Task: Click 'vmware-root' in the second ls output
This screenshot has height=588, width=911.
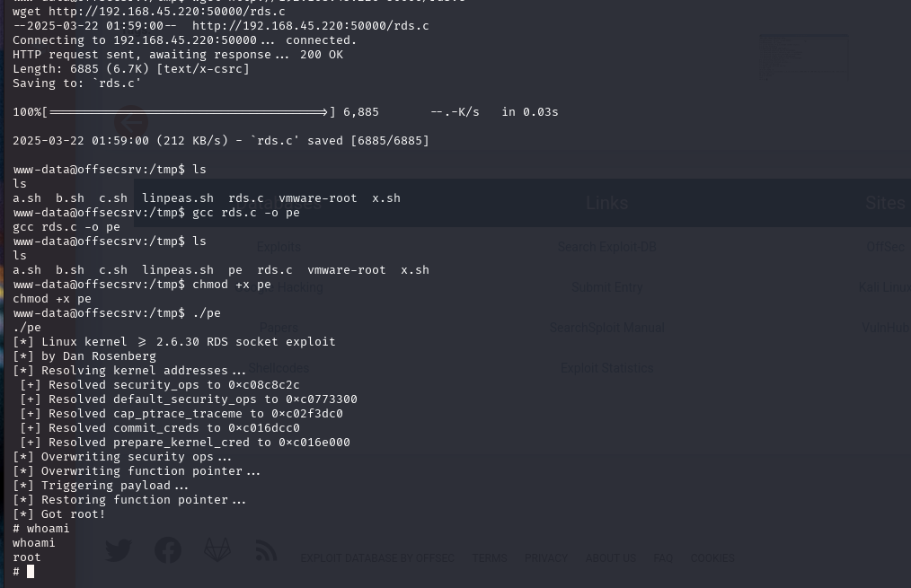Action: tap(346, 270)
